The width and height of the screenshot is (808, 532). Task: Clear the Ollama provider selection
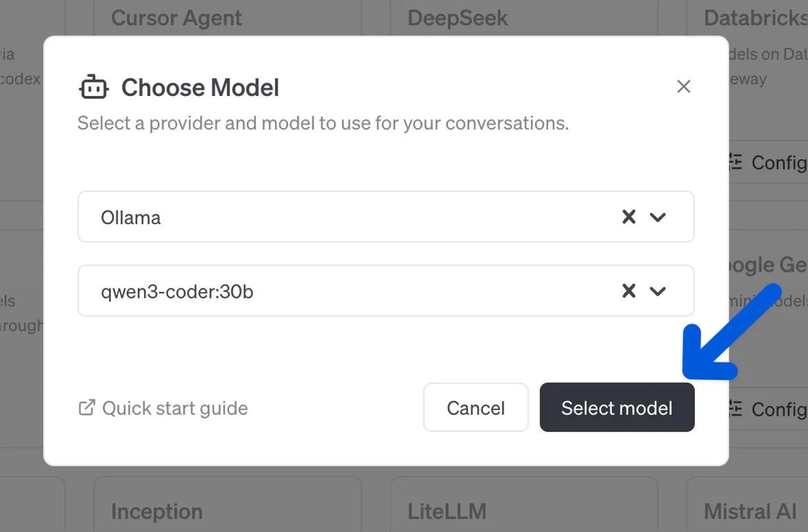click(629, 217)
